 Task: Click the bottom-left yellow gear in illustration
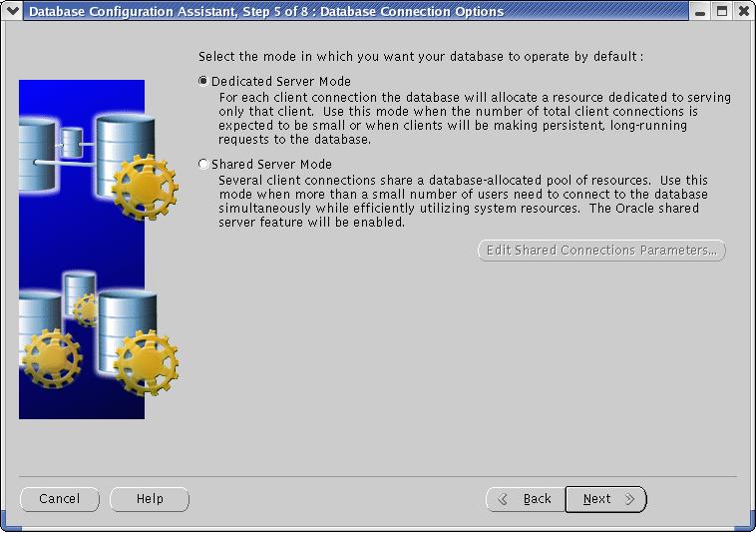click(50, 357)
